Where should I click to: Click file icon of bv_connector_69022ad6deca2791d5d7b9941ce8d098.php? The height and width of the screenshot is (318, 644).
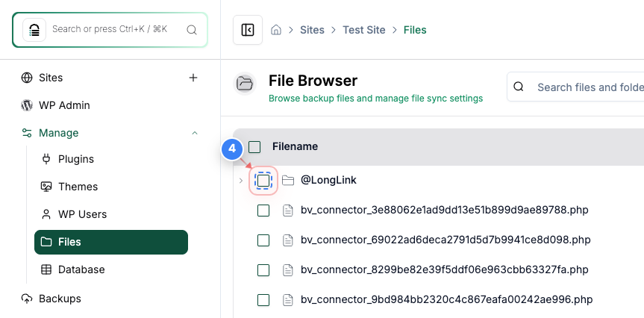[288, 240]
